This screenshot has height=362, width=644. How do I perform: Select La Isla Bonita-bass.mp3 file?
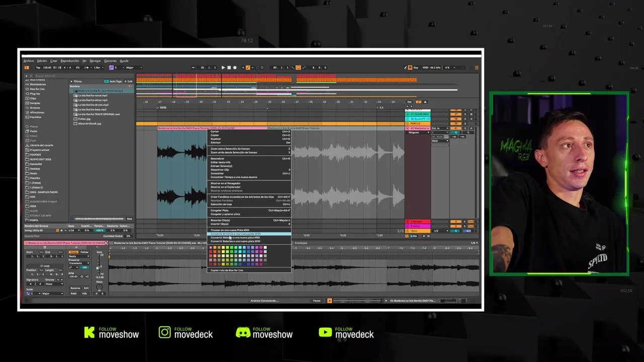pos(93,110)
